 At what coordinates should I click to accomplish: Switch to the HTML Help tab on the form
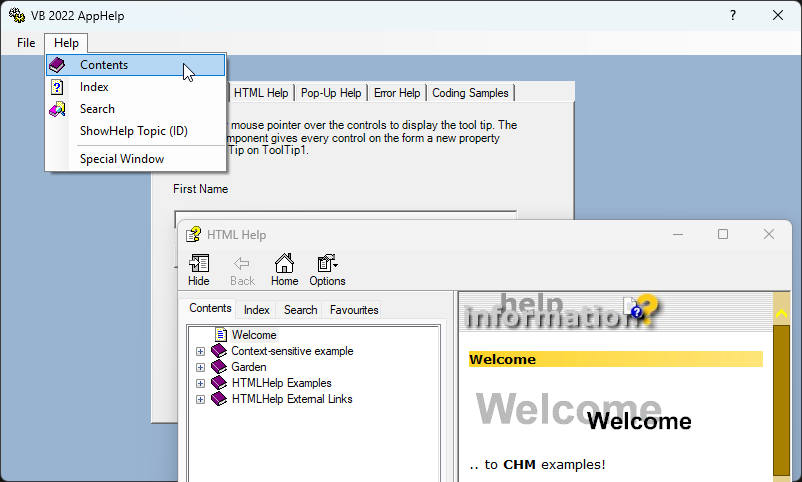point(261,93)
